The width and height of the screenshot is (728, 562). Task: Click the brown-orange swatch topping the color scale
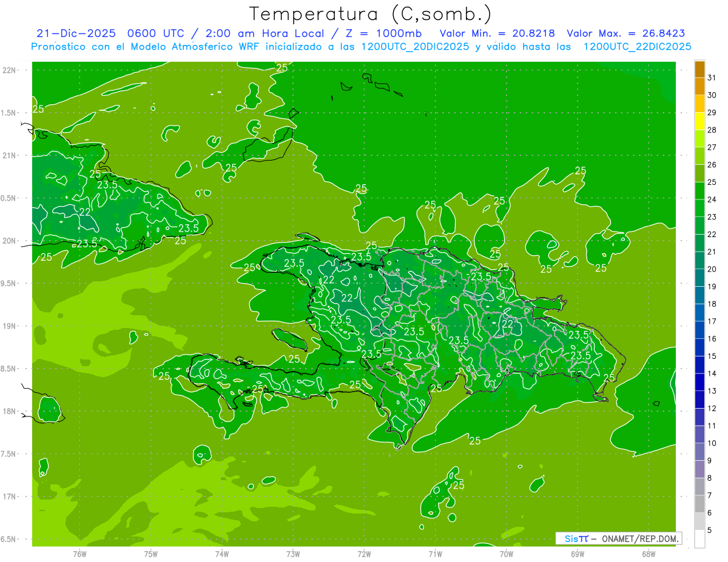tap(699, 70)
